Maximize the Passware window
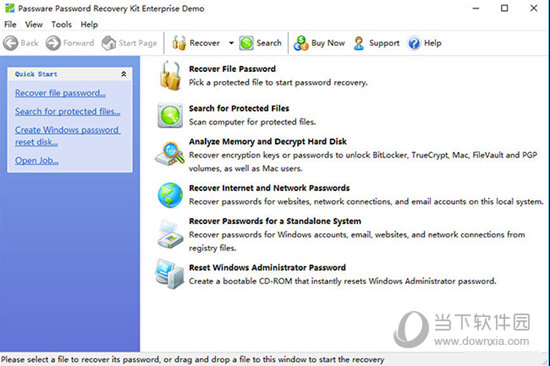The height and width of the screenshot is (366, 550). pos(504,8)
